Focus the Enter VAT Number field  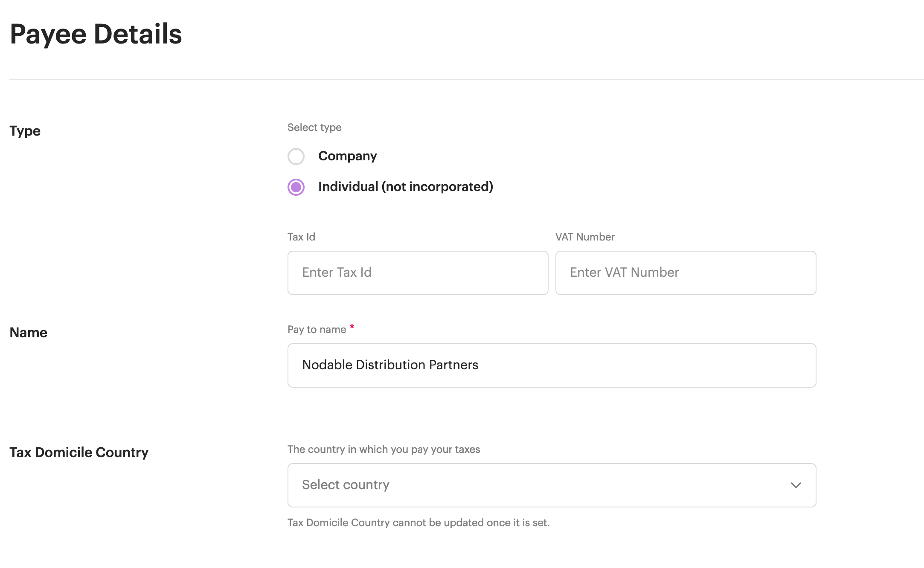click(x=685, y=273)
